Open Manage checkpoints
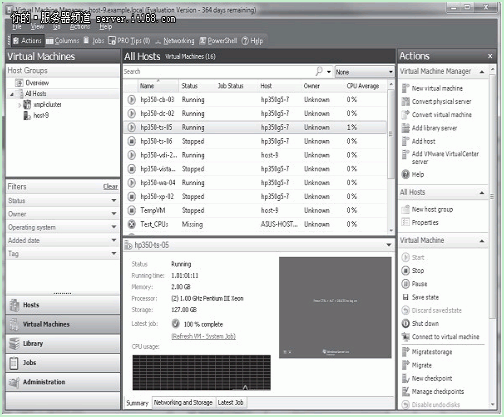The width and height of the screenshot is (504, 417). tap(433, 391)
